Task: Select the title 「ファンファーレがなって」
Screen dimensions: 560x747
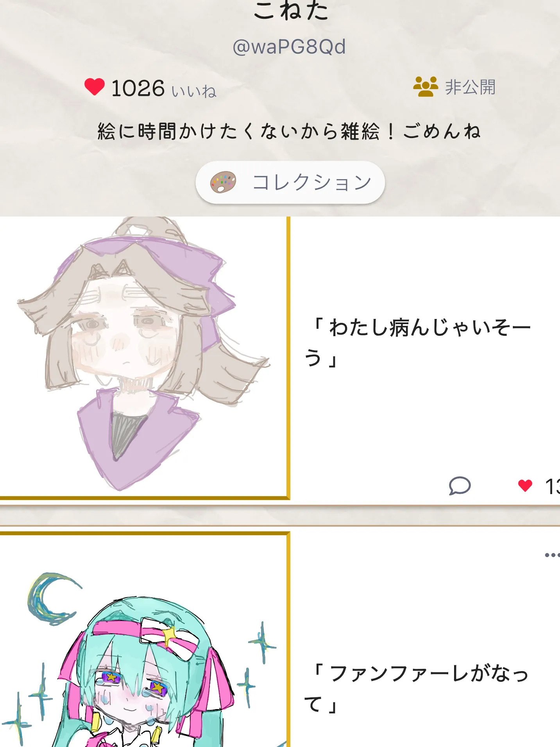Action: pos(417,689)
